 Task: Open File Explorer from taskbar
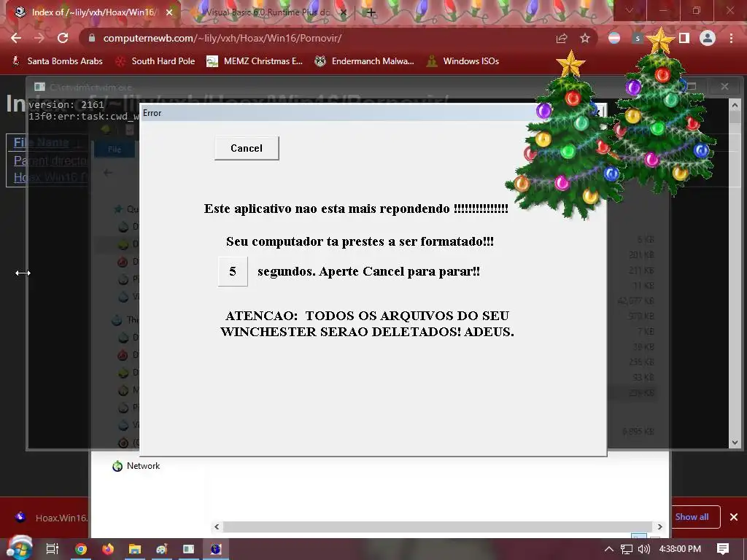pyautogui.click(x=135, y=549)
